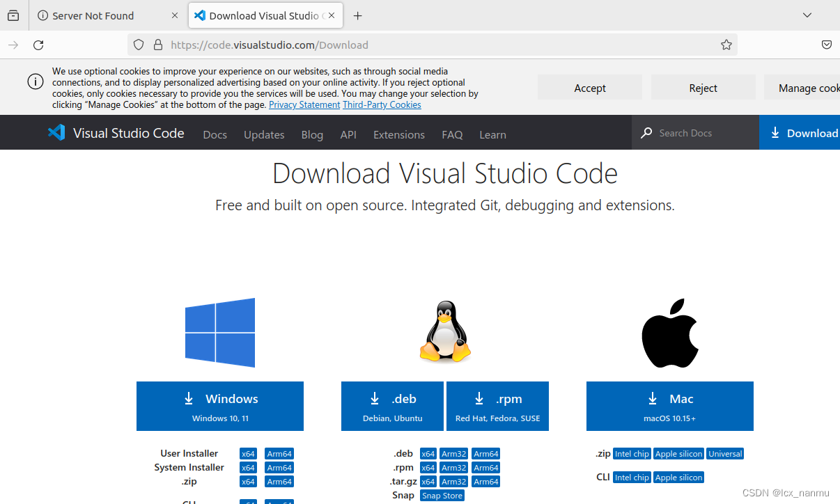
Task: Open the API menu item
Action: (x=348, y=134)
